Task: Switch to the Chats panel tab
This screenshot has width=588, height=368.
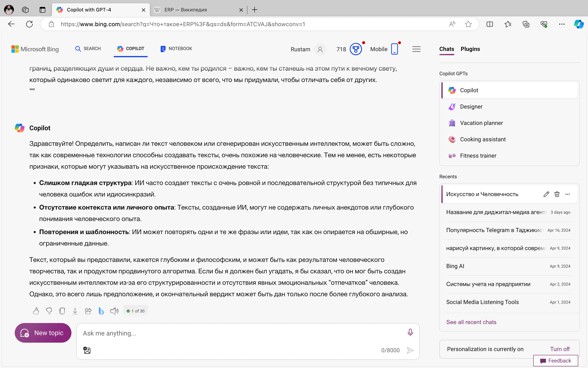Action: click(x=447, y=49)
